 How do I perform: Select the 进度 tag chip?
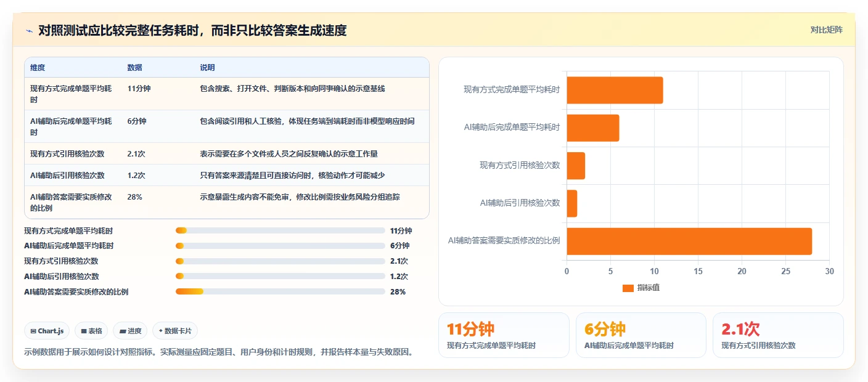click(130, 331)
